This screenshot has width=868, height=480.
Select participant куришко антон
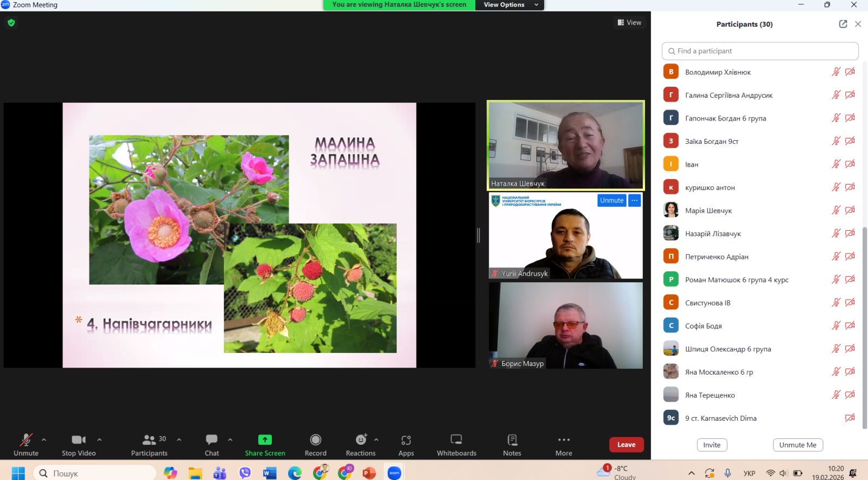760,187
